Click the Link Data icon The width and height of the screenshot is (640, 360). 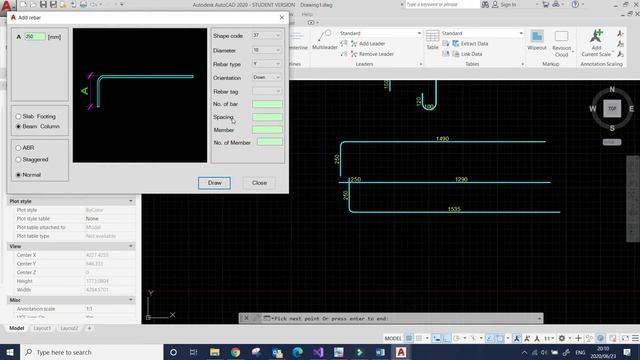[456, 54]
